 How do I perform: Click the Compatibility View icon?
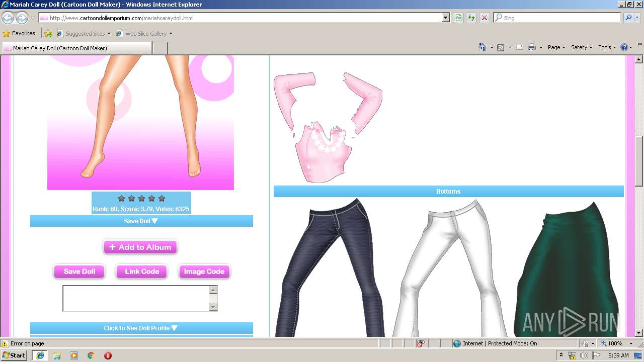(x=458, y=18)
